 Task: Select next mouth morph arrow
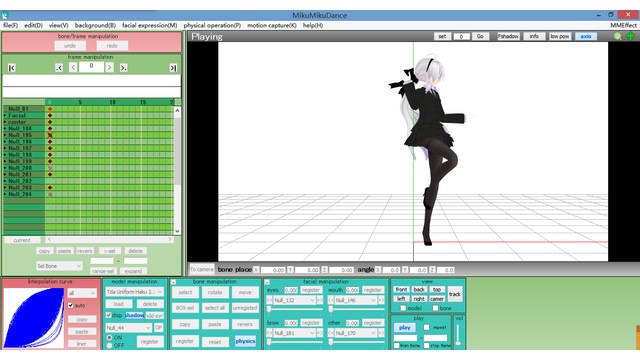point(381,300)
